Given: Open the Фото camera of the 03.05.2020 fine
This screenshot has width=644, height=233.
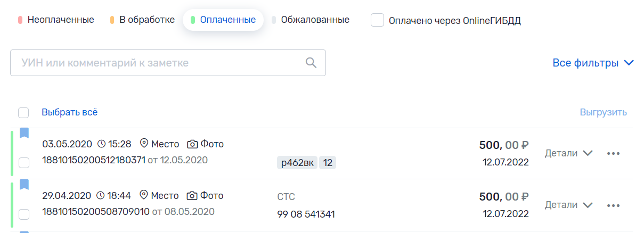Looking at the screenshot, I should [x=205, y=144].
